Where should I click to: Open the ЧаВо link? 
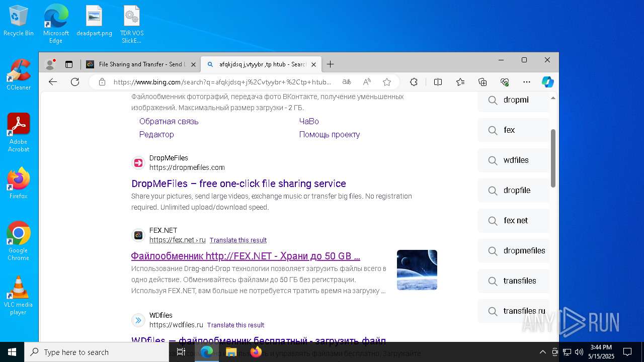click(x=309, y=121)
